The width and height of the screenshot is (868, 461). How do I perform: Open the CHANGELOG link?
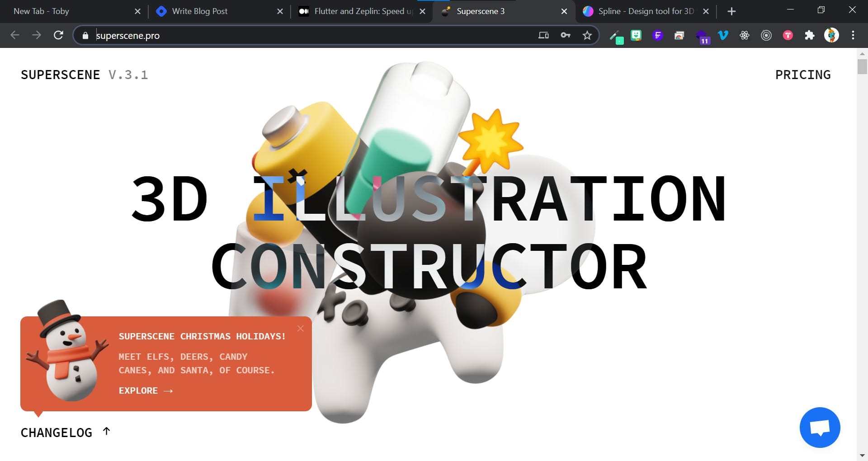66,433
